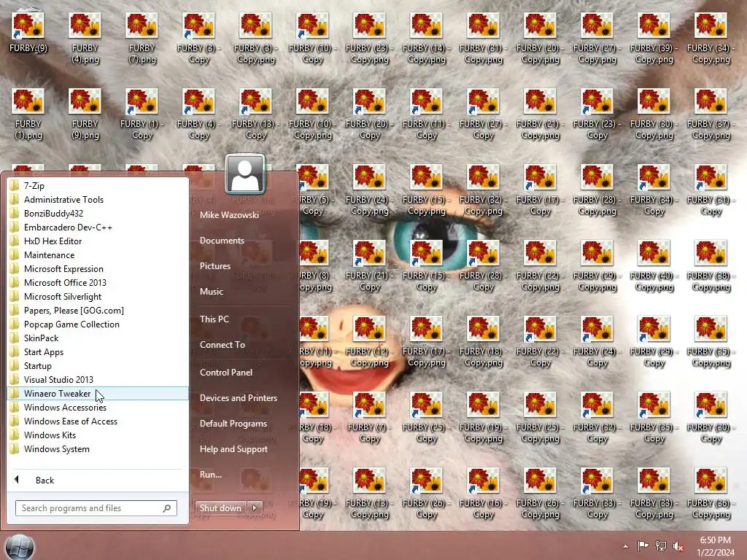Open the Start Apps folder
This screenshot has height=560, width=747.
point(98,352)
